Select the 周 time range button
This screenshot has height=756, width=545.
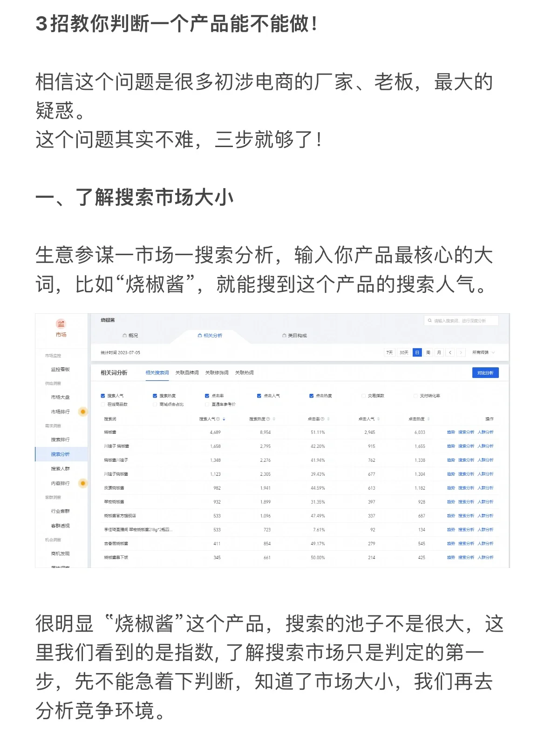428,352
